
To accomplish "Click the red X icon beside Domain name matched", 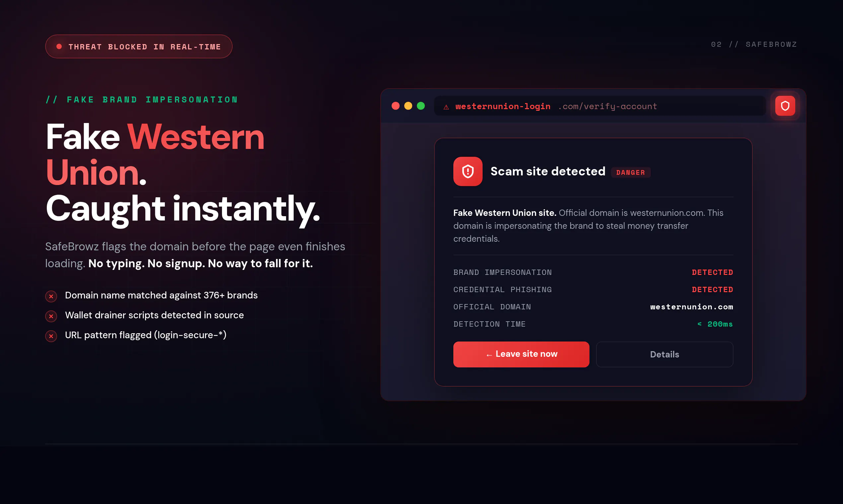I will pyautogui.click(x=51, y=296).
